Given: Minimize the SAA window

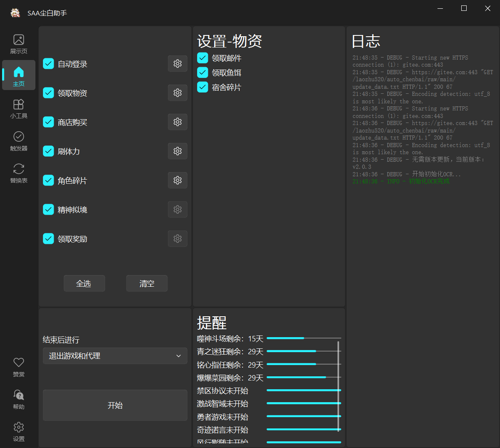Looking at the screenshot, I should click(440, 8).
